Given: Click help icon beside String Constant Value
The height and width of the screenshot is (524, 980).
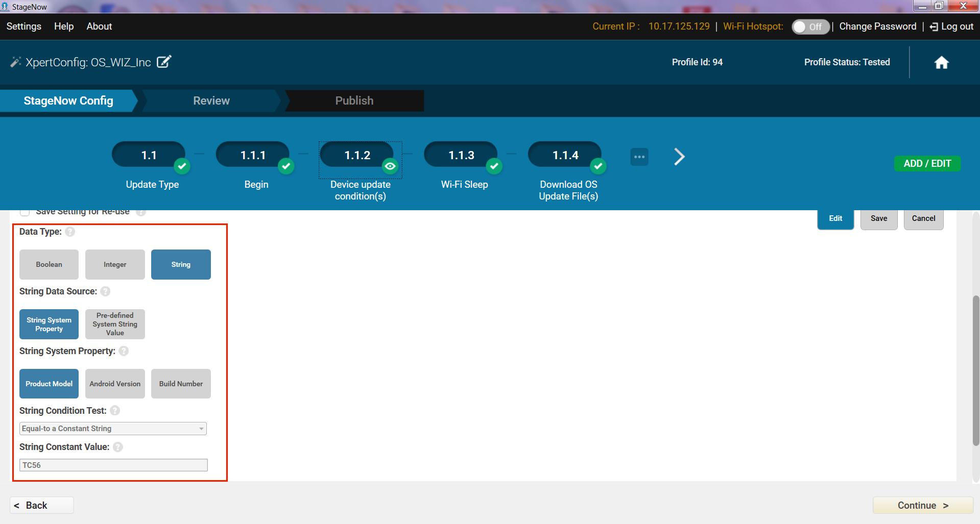Looking at the screenshot, I should (118, 447).
